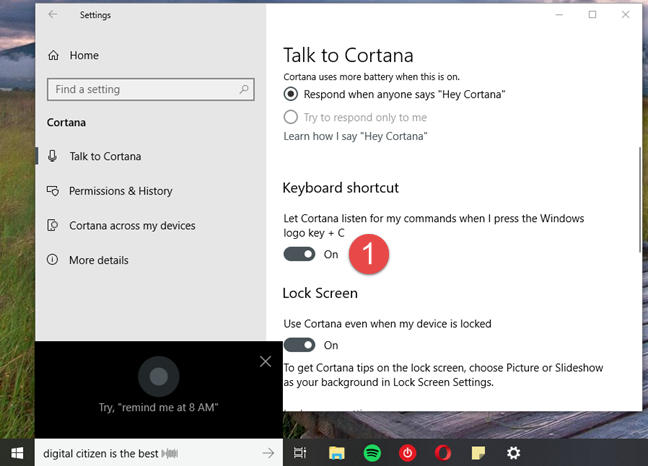Click the search magnifier in Find a setting
This screenshot has height=466, width=648.
[244, 89]
